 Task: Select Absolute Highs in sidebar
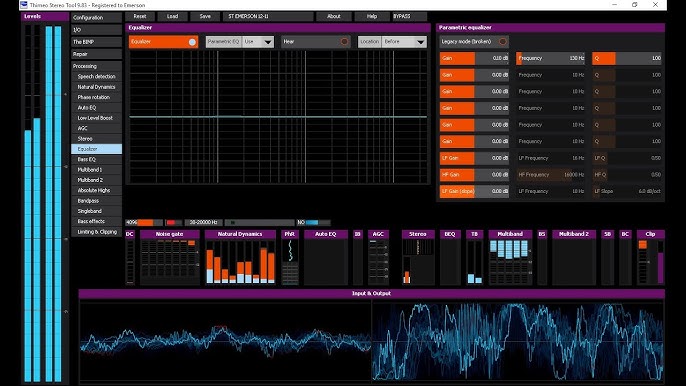pyautogui.click(x=96, y=190)
